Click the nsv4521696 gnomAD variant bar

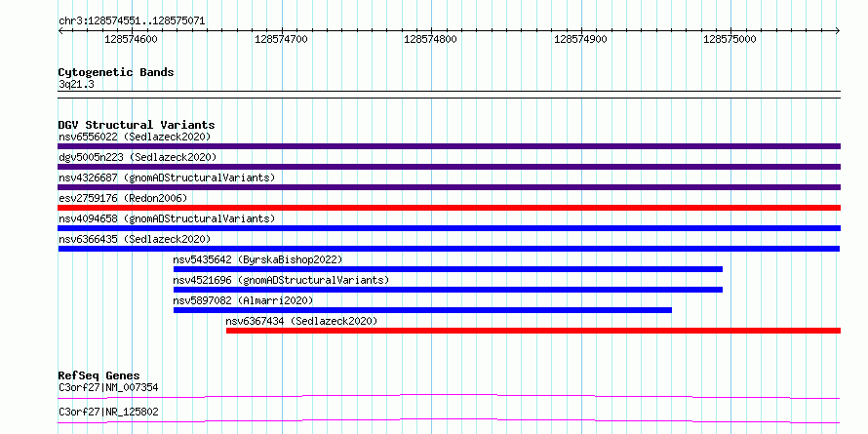448,290
